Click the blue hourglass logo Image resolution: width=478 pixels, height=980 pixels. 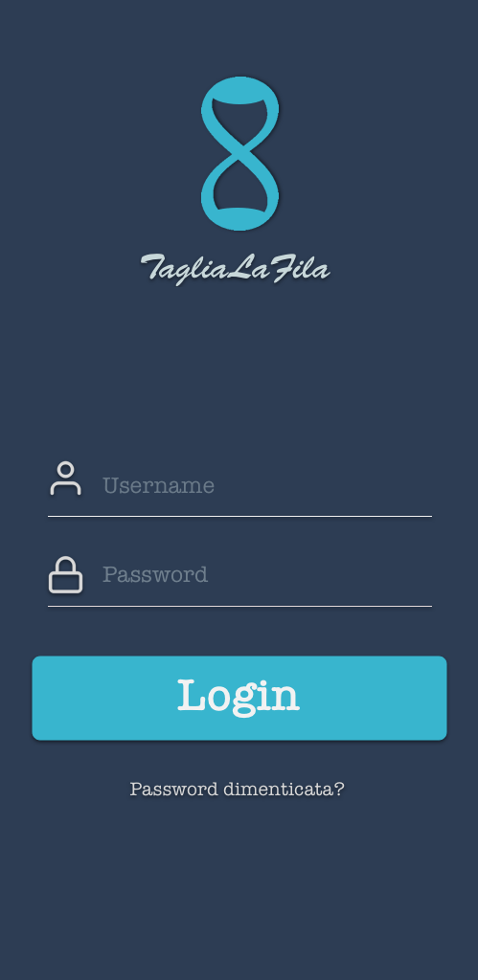239,154
